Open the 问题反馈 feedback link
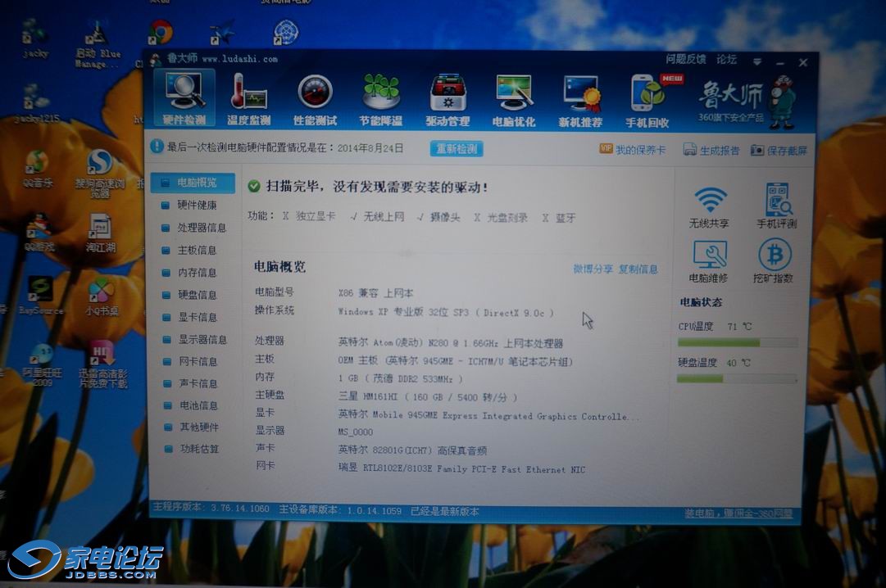The height and width of the screenshot is (588, 886). click(685, 60)
